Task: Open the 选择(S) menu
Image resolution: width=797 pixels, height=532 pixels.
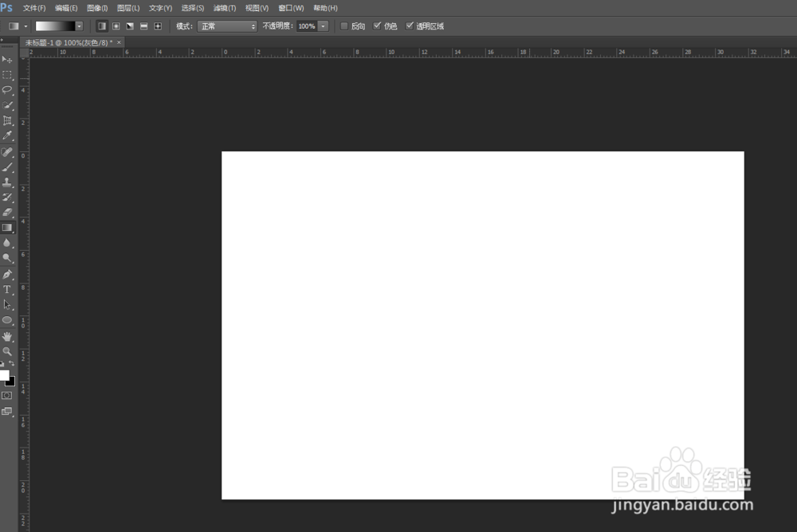Action: pos(193,8)
